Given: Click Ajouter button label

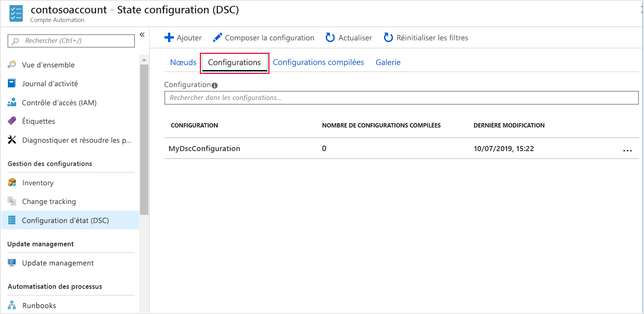Looking at the screenshot, I should (189, 38).
